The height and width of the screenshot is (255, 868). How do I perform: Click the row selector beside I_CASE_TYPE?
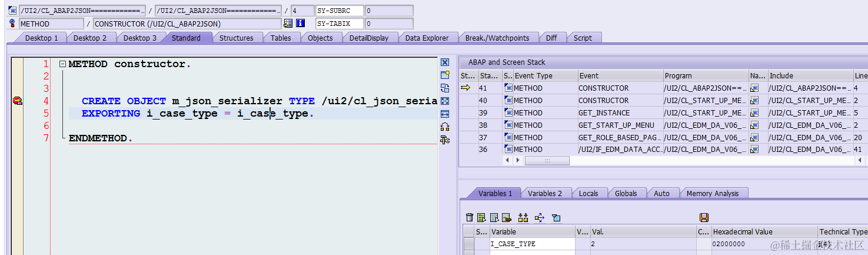(x=468, y=244)
